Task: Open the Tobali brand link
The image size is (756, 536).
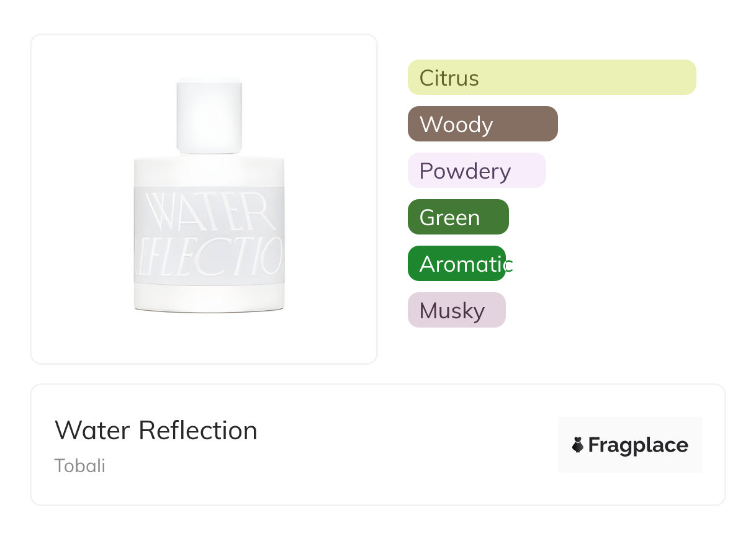Action: point(79,466)
